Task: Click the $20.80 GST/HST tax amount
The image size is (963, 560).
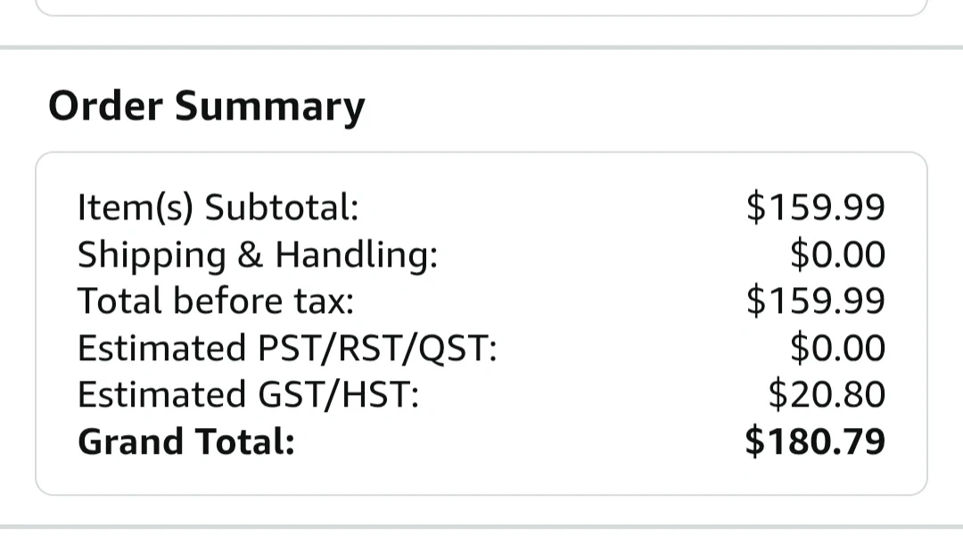Action: pyautogui.click(x=827, y=394)
